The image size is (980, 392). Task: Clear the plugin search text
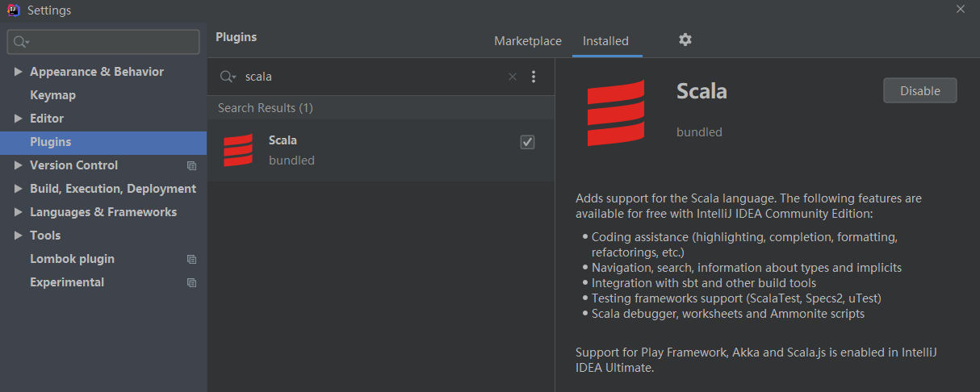[512, 77]
